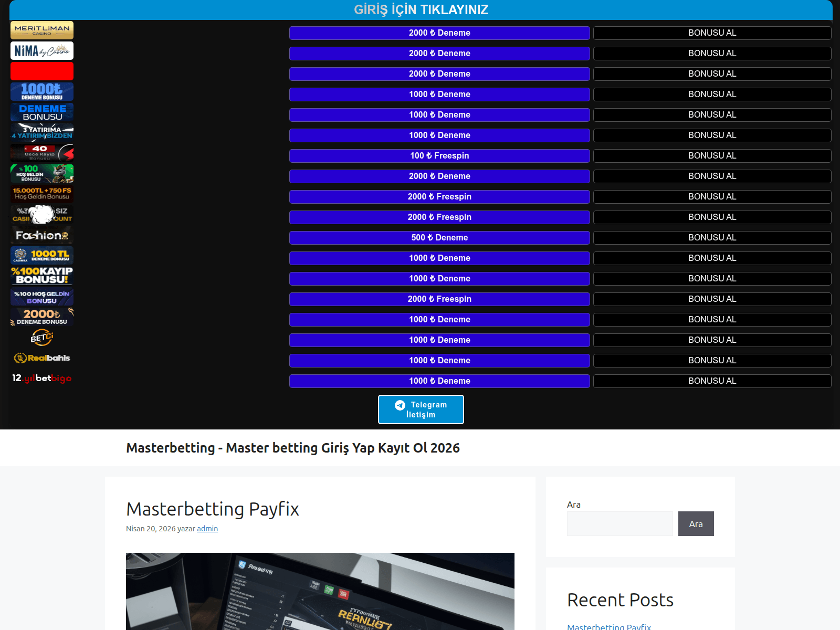This screenshot has height=630, width=840.
Task: Click the Merit Liman Casino logo
Action: (42, 30)
